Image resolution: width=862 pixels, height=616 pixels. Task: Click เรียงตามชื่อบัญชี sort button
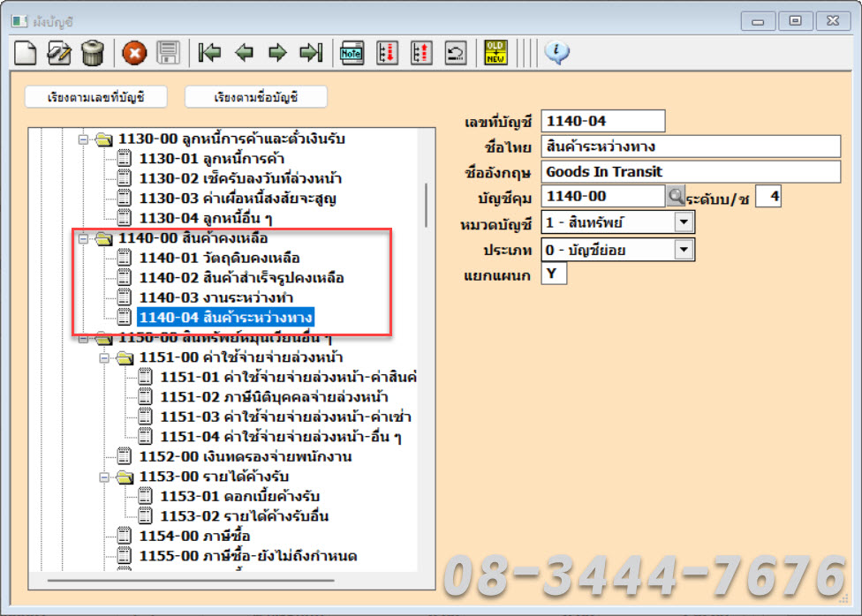[x=256, y=97]
